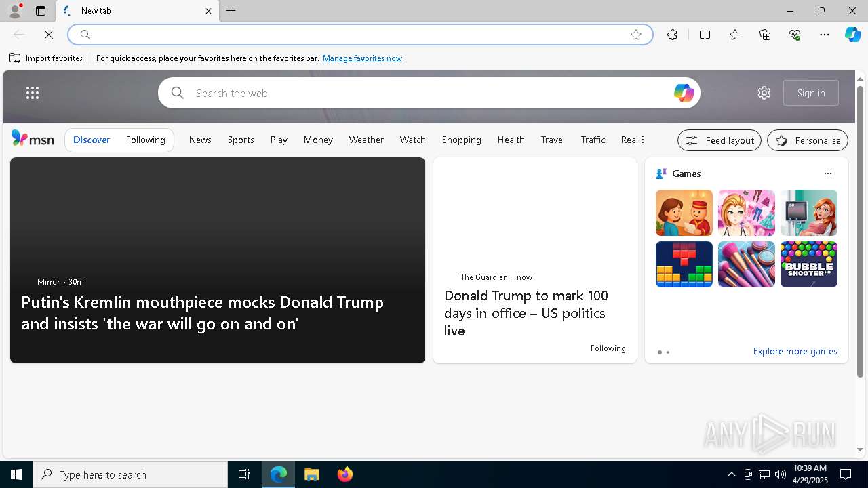Screen dimensions: 868x488
Task: Click the Sign in button
Action: point(811,93)
